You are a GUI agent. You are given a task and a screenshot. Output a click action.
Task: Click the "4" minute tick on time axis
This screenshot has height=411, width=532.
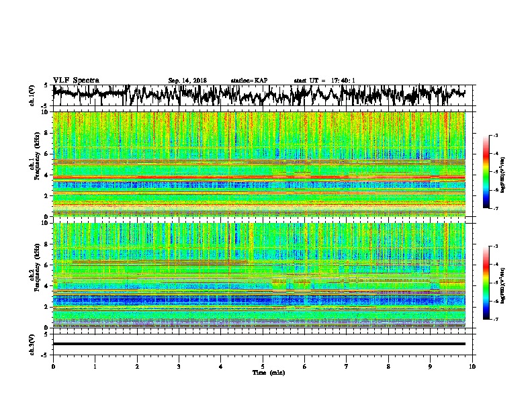[x=221, y=367]
